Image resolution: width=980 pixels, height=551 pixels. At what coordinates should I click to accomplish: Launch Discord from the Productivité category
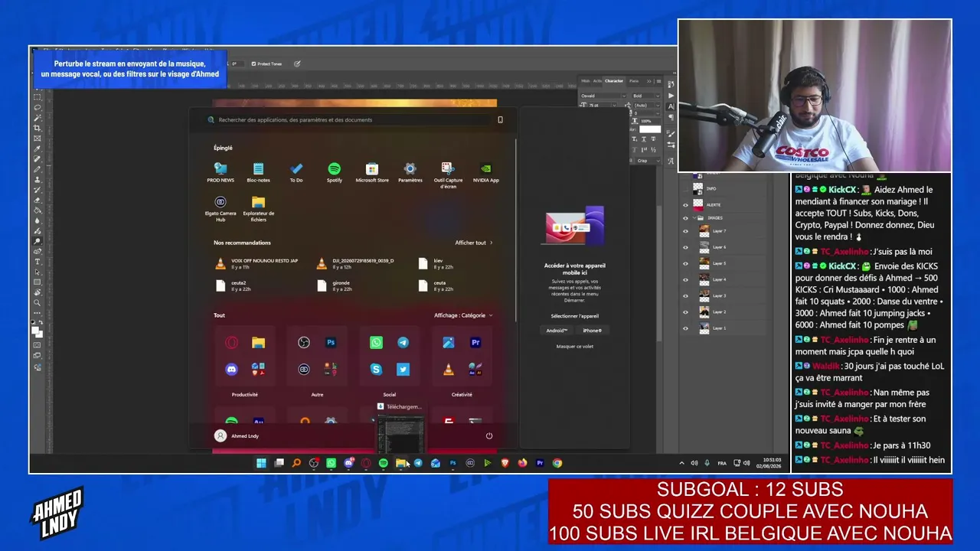click(x=231, y=370)
